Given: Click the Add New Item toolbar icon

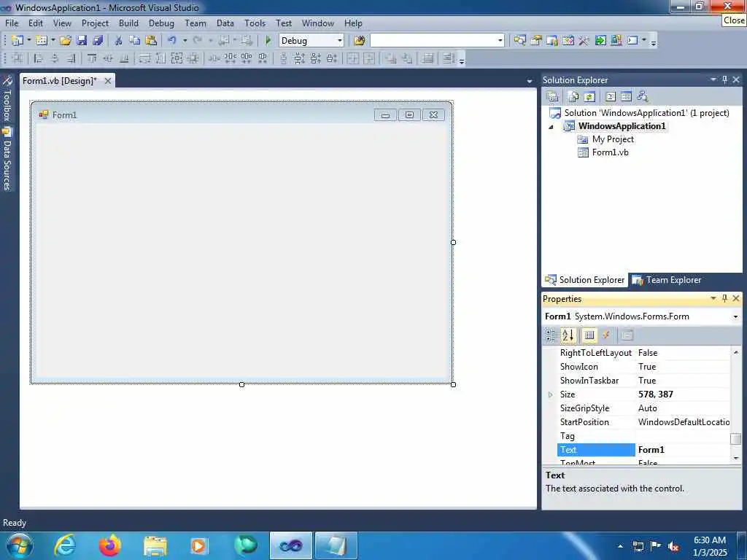Looking at the screenshot, I should pyautogui.click(x=42, y=41).
